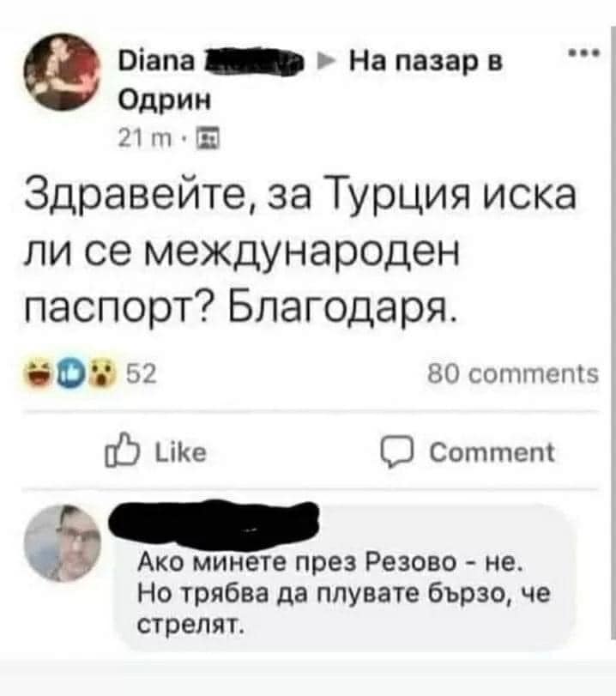
Task: Click the arrow between Diana and group name
Action: pyautogui.click(x=326, y=61)
